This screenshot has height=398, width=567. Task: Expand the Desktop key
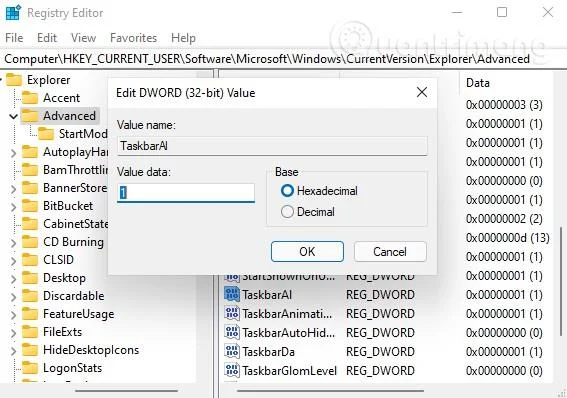(x=13, y=279)
